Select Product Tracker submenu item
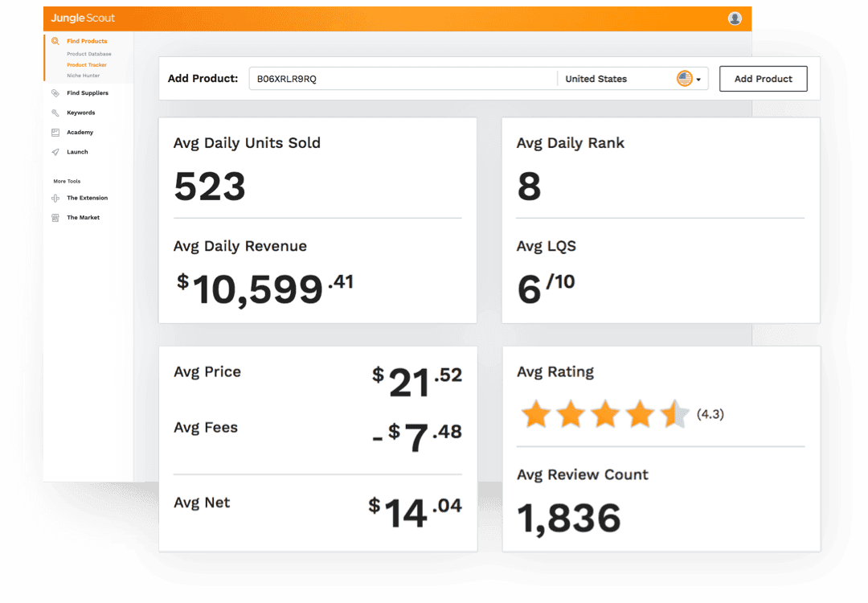Image resolution: width=868 pixels, height=603 pixels. [x=87, y=65]
